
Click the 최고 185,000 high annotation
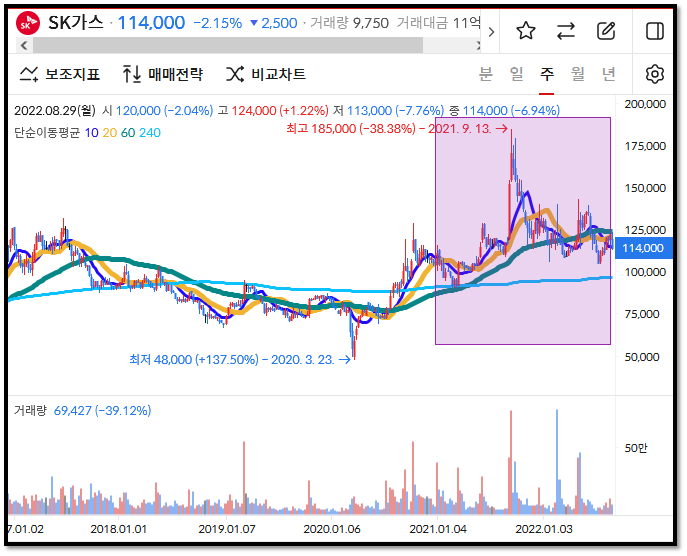click(397, 129)
